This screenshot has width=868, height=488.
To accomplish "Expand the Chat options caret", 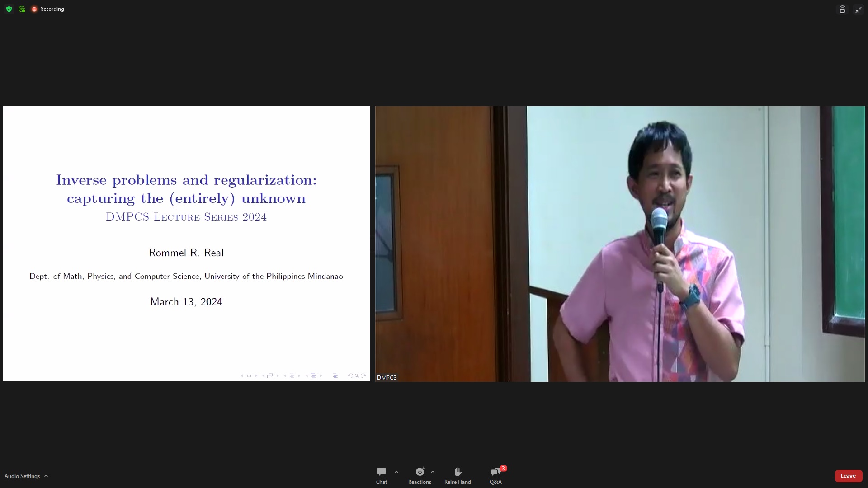I will coord(396,472).
